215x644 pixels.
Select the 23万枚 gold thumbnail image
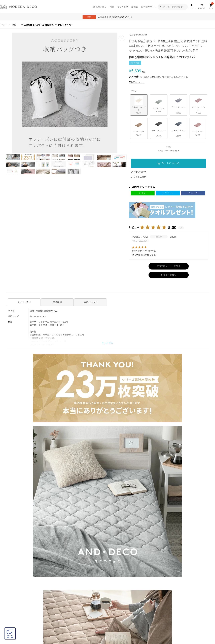click(x=28, y=157)
